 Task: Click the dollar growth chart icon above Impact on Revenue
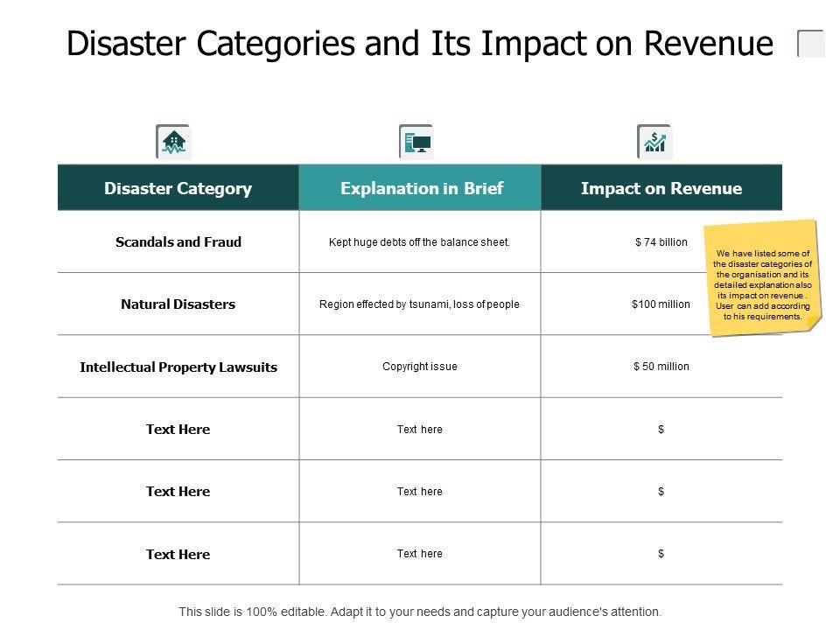654,142
